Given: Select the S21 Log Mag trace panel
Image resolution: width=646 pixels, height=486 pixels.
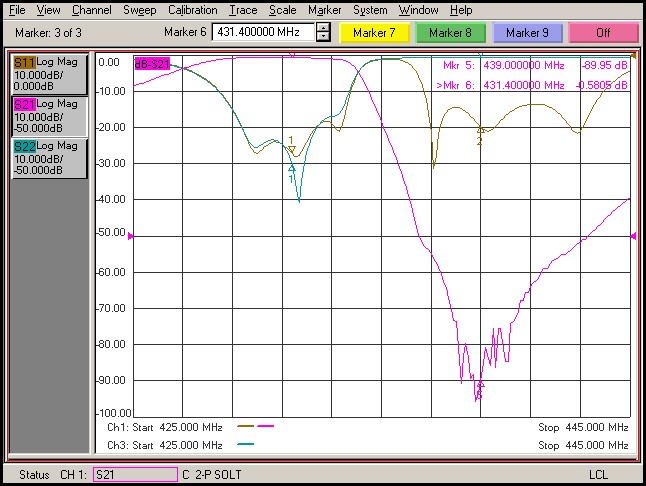Looking at the screenshot, I should (x=49, y=117).
